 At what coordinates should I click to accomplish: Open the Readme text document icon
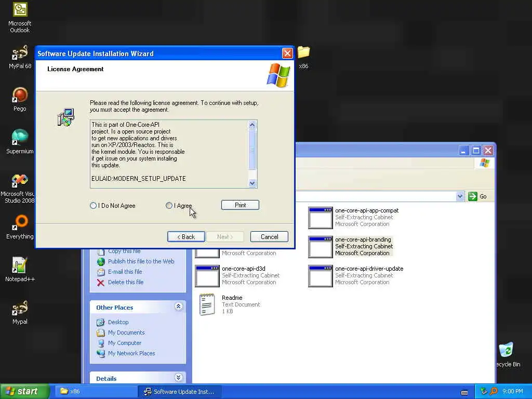coord(207,304)
